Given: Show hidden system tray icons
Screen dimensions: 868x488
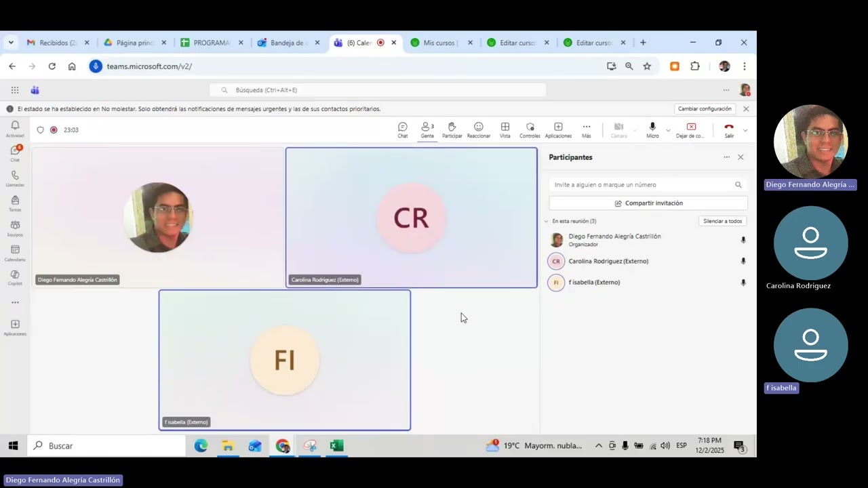Looking at the screenshot, I should point(599,445).
